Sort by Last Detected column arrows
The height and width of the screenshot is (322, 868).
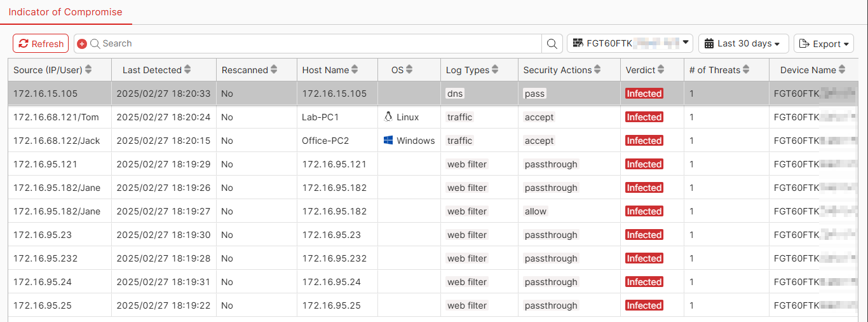click(187, 70)
